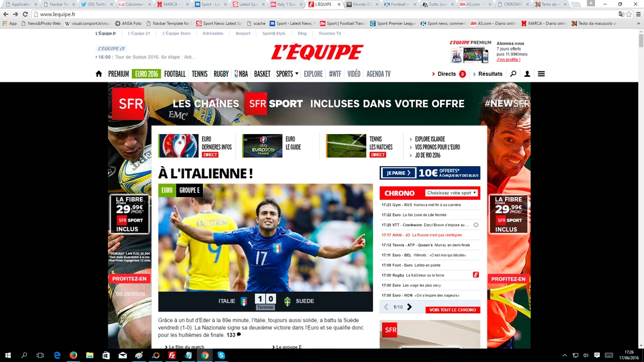644x362 pixels.
Task: Open PREMIUM menu item
Action: pyautogui.click(x=118, y=74)
